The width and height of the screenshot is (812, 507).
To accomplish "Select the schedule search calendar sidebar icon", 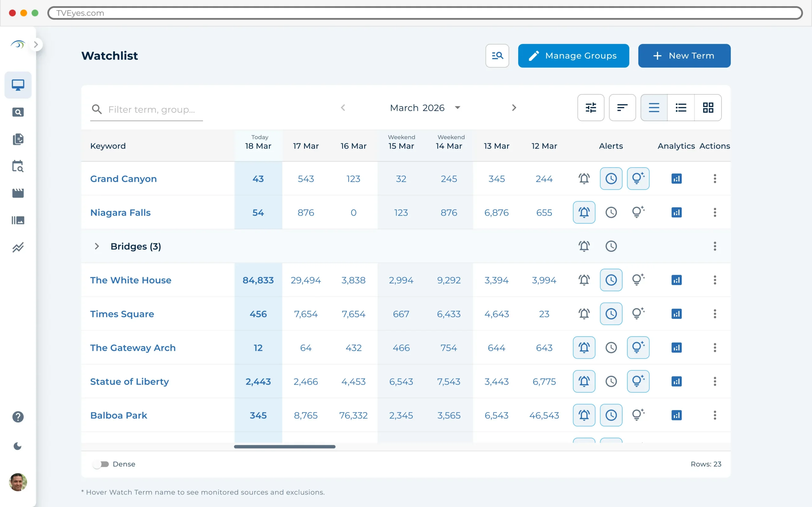I will pos(18,166).
